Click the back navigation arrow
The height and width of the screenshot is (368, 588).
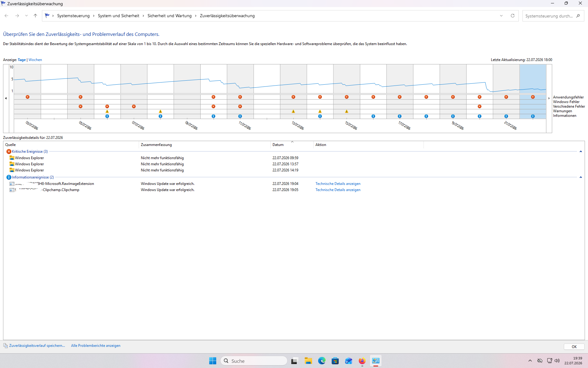6,16
